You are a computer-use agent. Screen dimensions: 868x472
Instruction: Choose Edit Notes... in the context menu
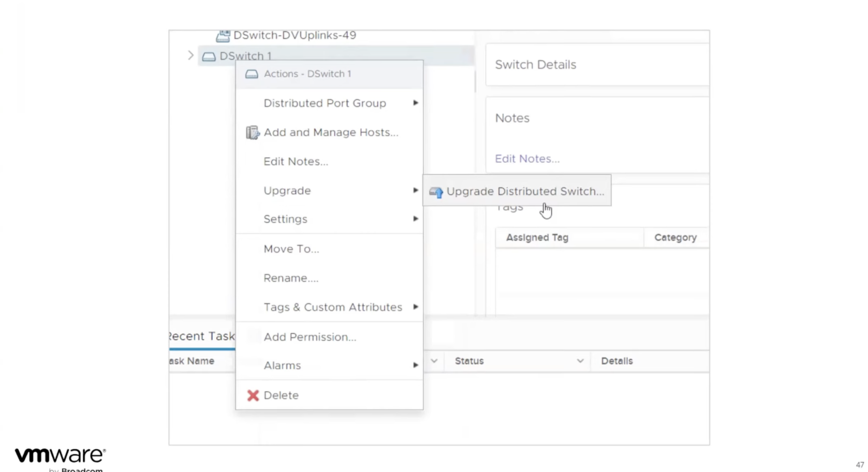click(x=329, y=161)
